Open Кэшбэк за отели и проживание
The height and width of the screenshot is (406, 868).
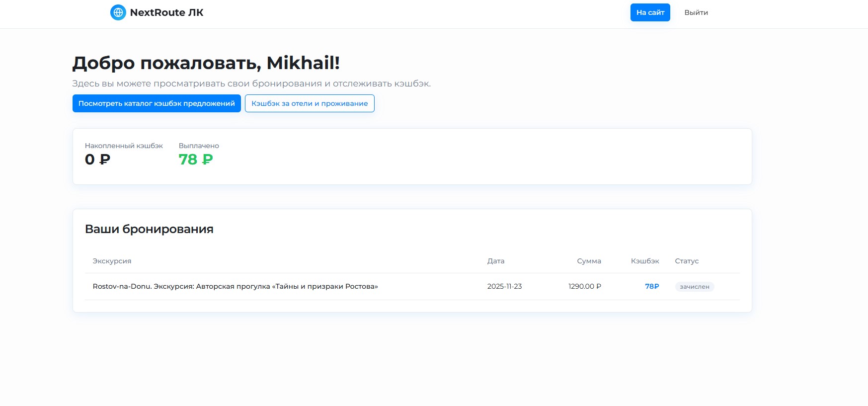click(310, 103)
